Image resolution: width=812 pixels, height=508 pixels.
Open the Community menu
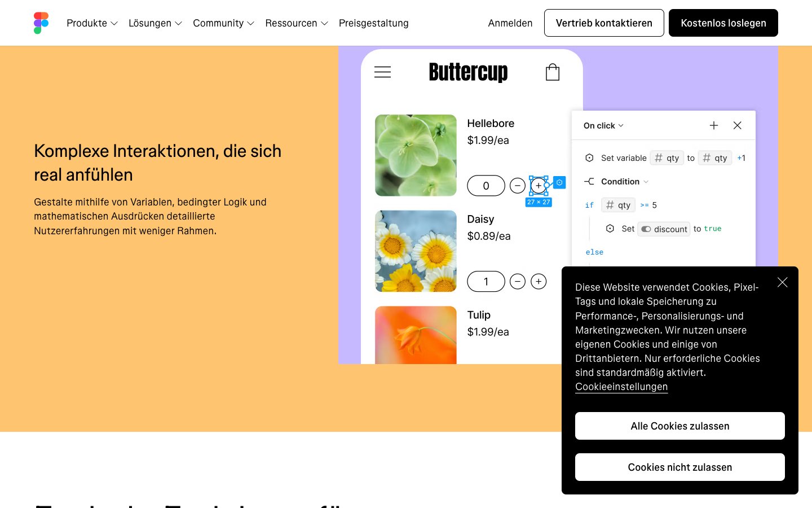pyautogui.click(x=223, y=23)
